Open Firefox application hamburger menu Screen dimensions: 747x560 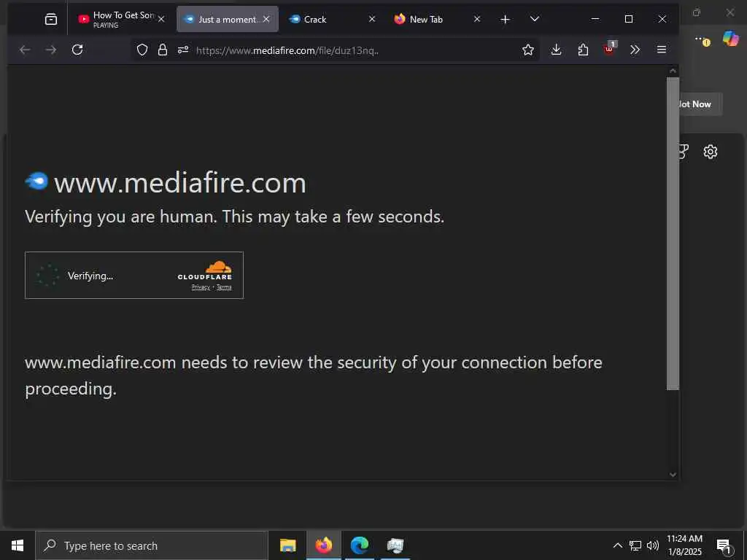661,50
